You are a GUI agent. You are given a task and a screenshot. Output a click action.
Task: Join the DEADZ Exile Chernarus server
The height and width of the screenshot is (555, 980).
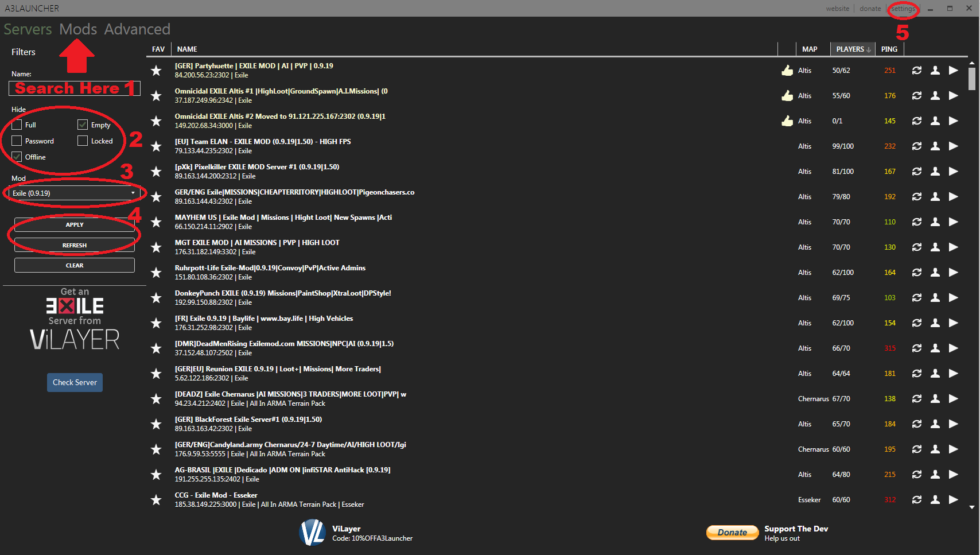(x=954, y=399)
